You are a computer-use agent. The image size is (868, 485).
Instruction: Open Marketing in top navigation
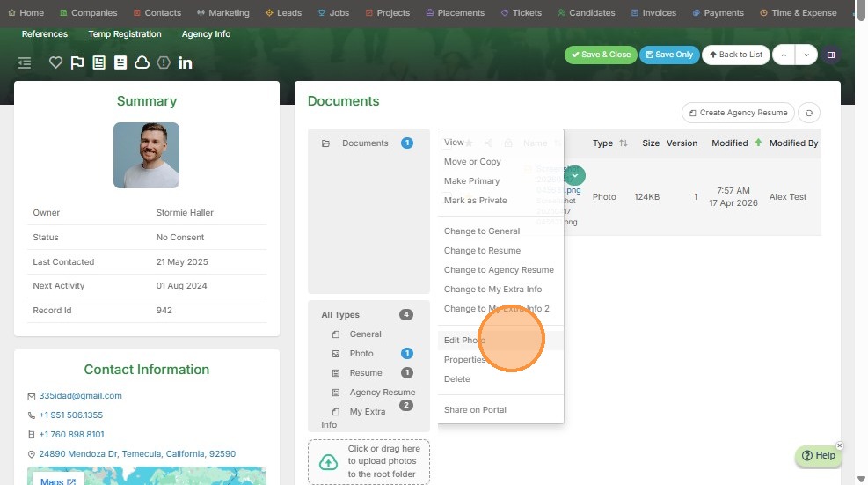[223, 12]
